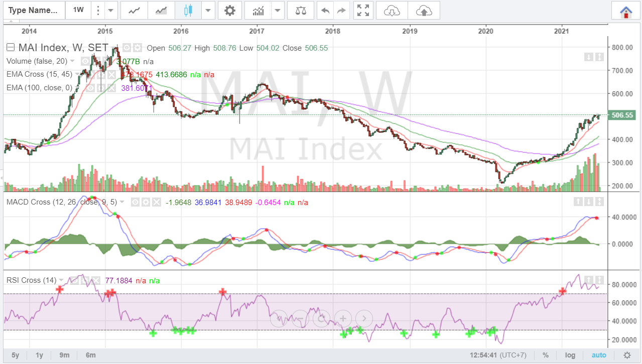
Task: Click the 506.55 current price label
Action: point(621,115)
